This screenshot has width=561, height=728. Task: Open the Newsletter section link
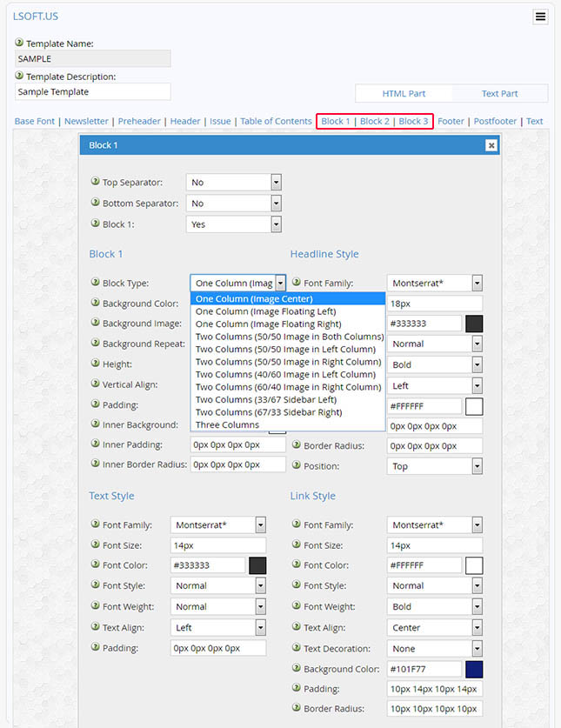point(86,121)
